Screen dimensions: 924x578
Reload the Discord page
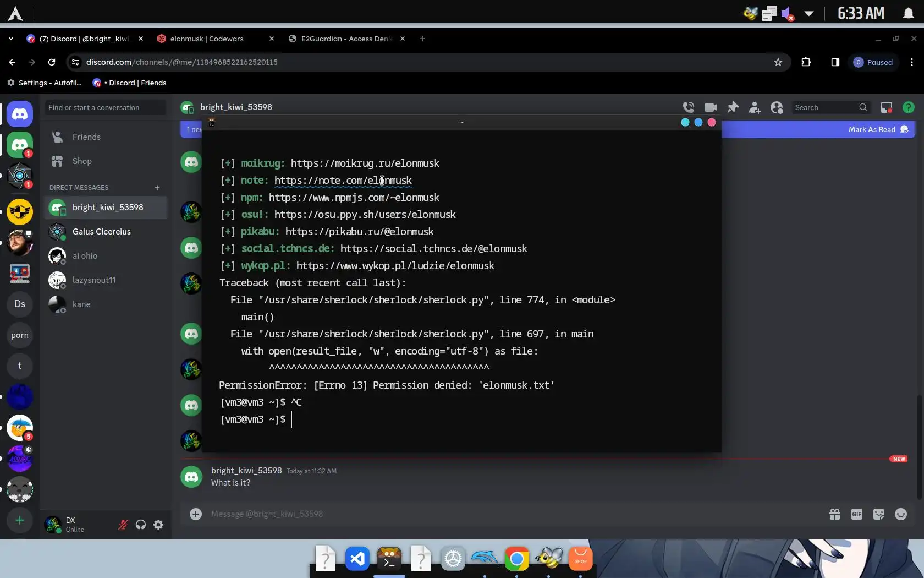coord(52,62)
